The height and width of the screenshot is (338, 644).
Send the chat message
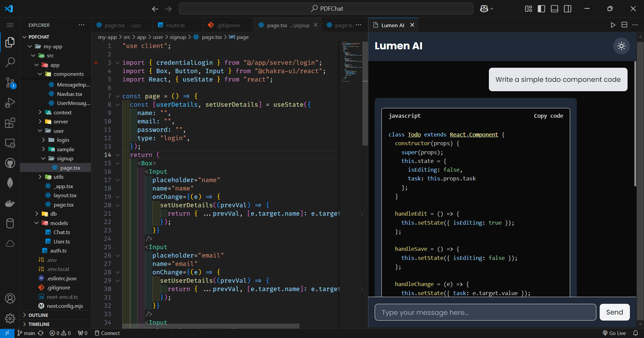tap(614, 312)
